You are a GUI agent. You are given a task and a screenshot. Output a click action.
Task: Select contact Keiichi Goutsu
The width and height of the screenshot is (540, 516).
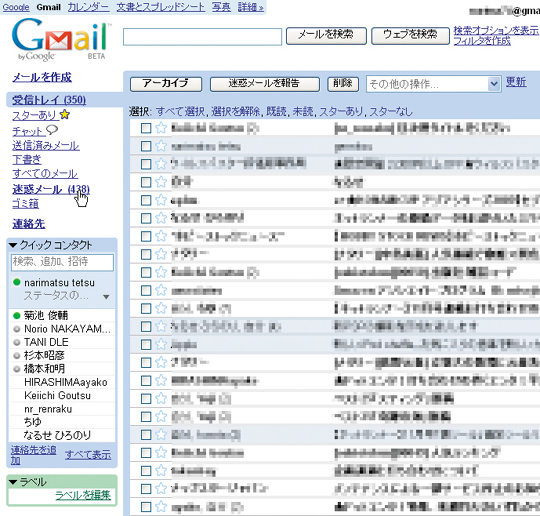click(x=58, y=396)
